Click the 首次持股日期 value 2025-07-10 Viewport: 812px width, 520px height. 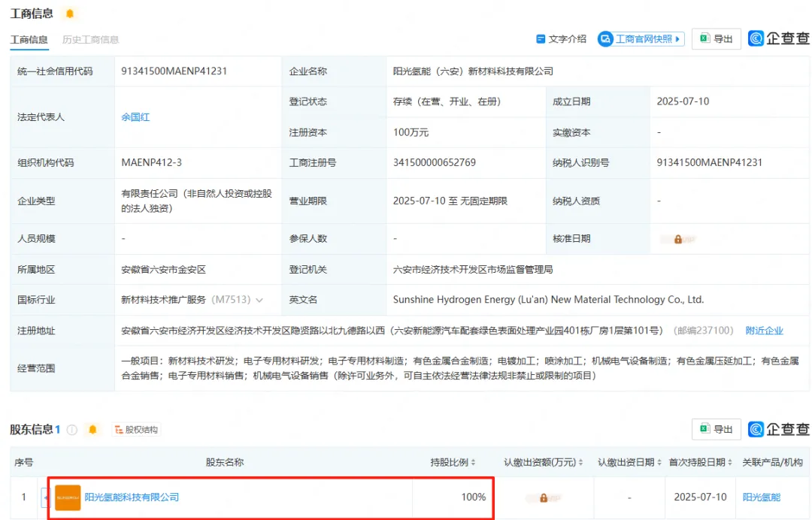click(700, 497)
